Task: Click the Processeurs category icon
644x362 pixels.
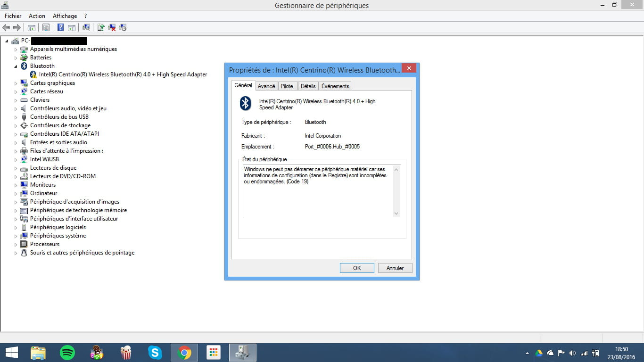Action: point(25,244)
